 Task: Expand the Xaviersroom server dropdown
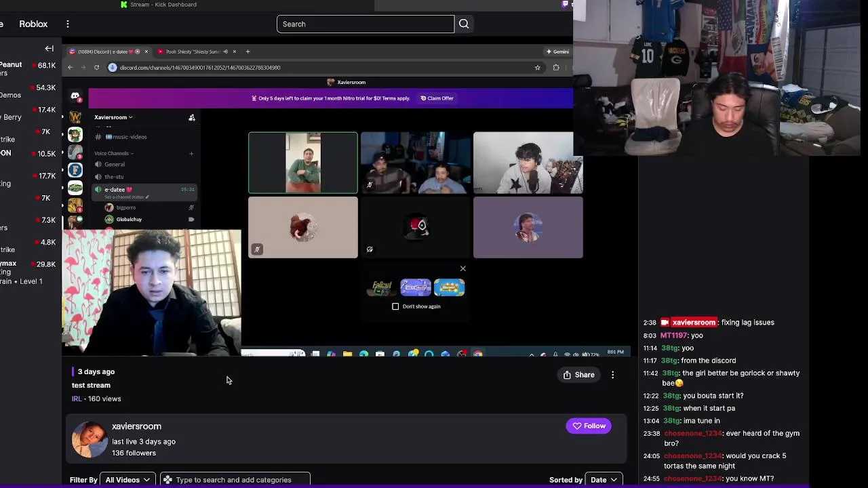point(113,117)
